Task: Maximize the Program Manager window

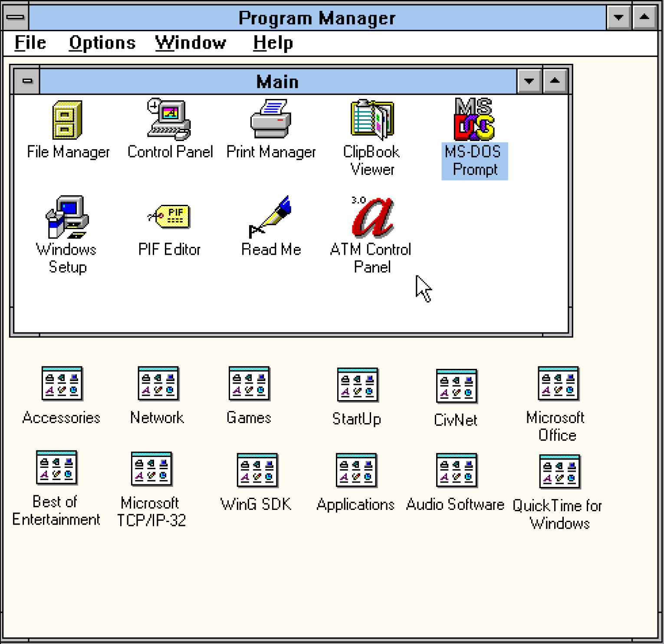Action: point(644,17)
